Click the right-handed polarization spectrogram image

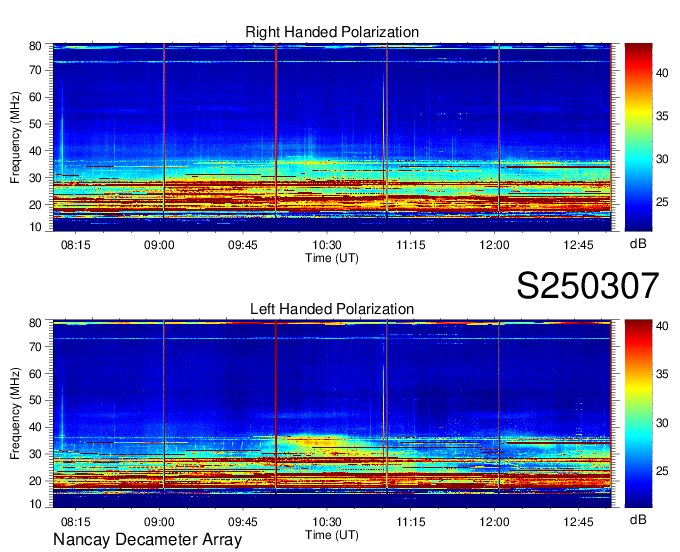[332, 137]
